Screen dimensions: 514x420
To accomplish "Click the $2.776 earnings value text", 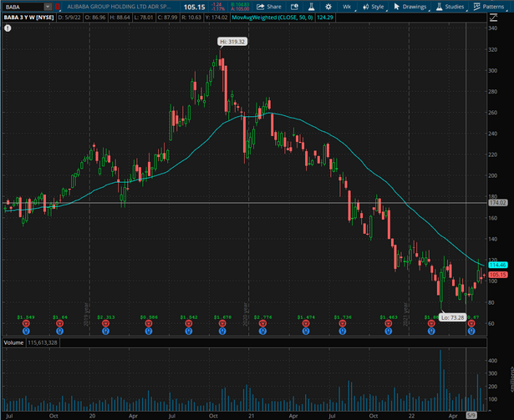I will click(263, 317).
